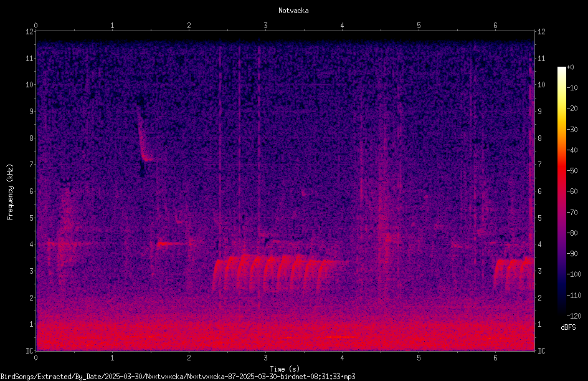Image resolution: width=588 pixels, height=381 pixels.
Task: Click the "7" tick on the left frequency axis
Action: (32, 165)
